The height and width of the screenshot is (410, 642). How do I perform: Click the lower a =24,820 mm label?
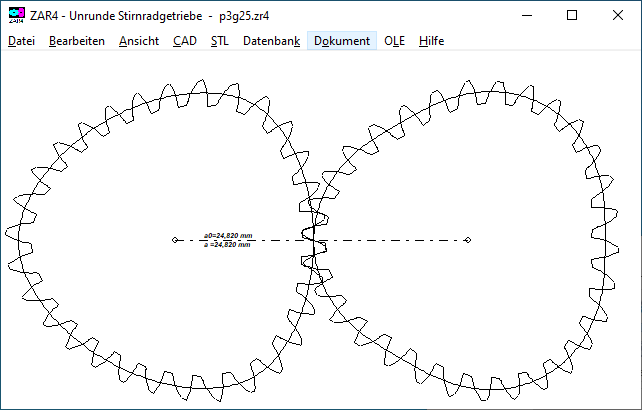[x=227, y=244]
